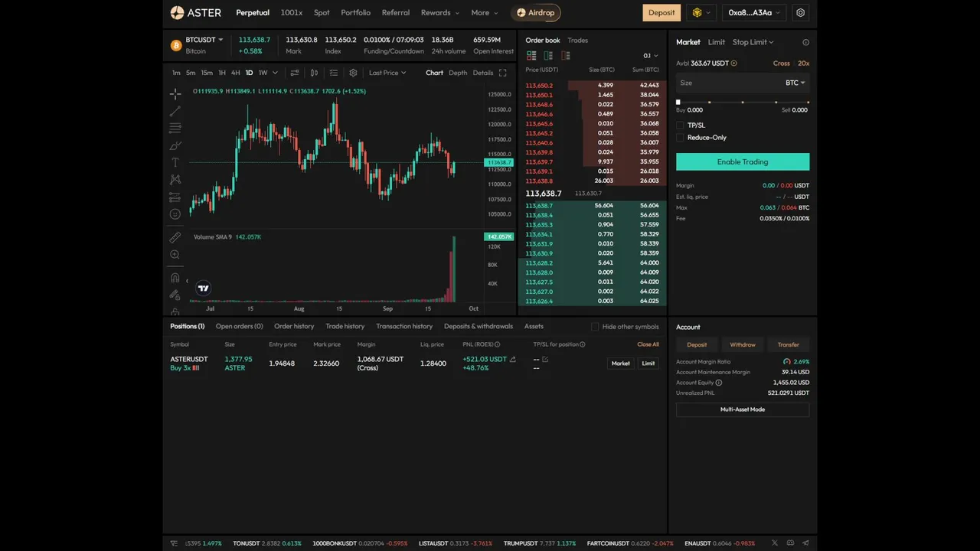The height and width of the screenshot is (551, 980).
Task: Select the Limit order tab
Action: click(x=717, y=42)
